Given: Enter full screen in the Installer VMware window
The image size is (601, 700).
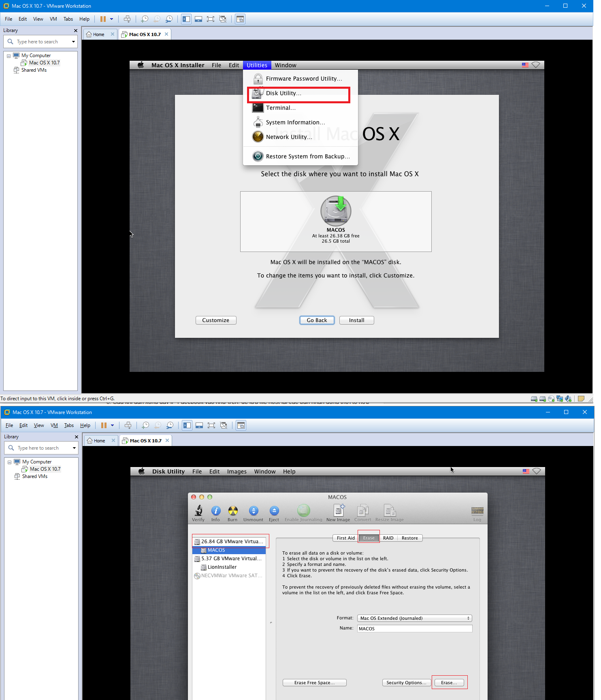Looking at the screenshot, I should pyautogui.click(x=211, y=19).
